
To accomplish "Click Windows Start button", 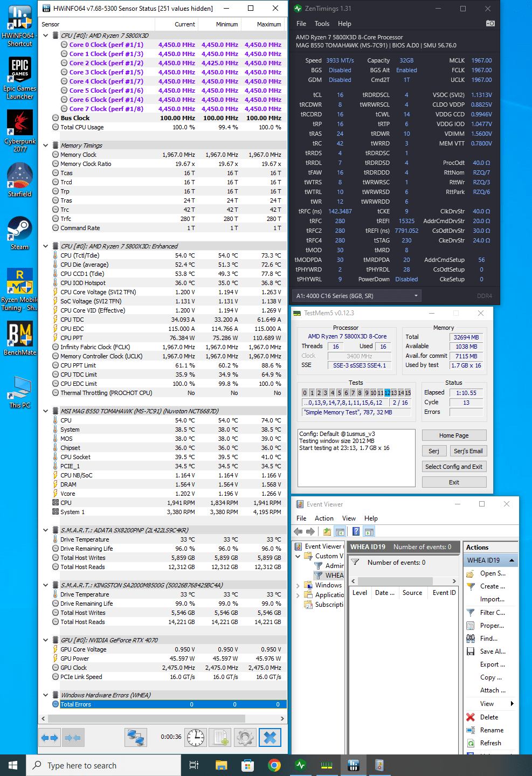I will coord(13,765).
